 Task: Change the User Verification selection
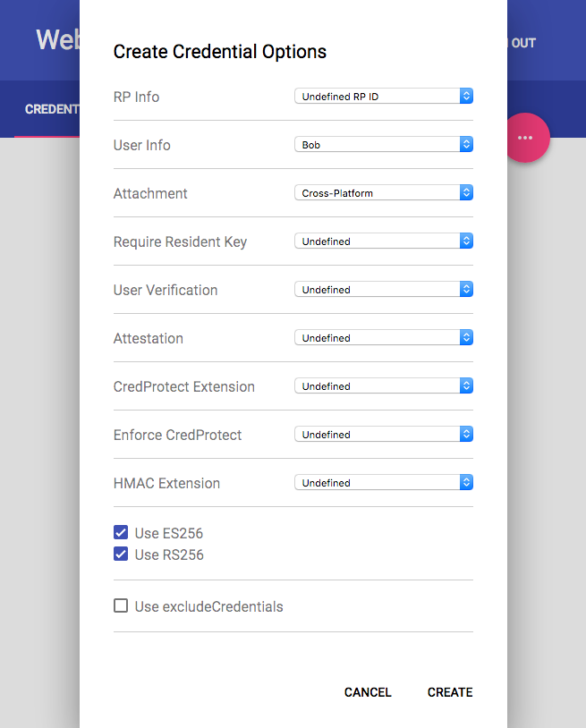383,290
